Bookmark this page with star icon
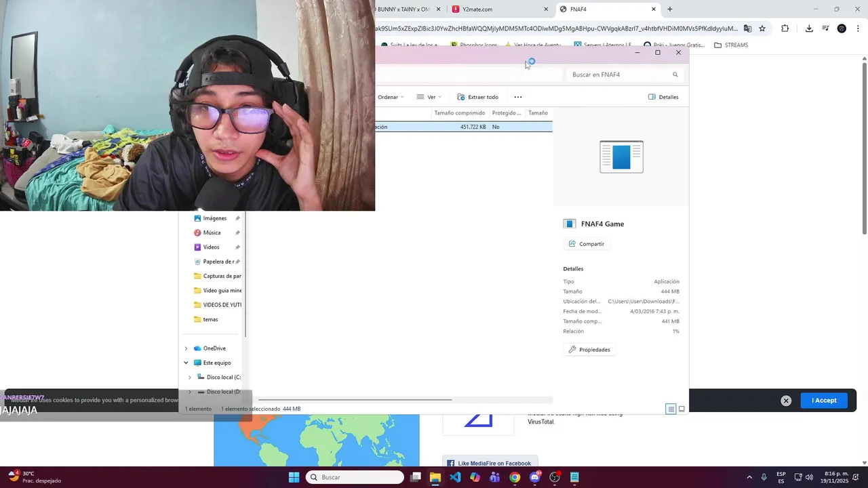868x488 pixels. point(762,28)
